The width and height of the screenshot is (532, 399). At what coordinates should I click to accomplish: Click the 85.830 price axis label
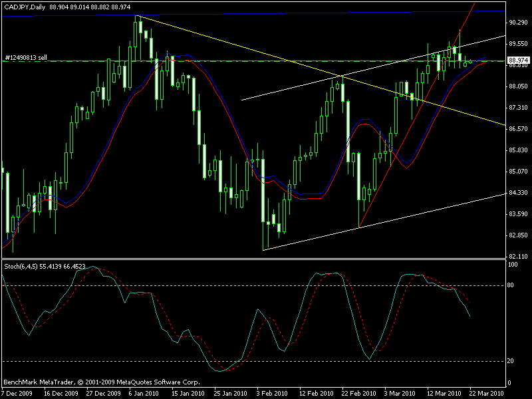coord(518,150)
